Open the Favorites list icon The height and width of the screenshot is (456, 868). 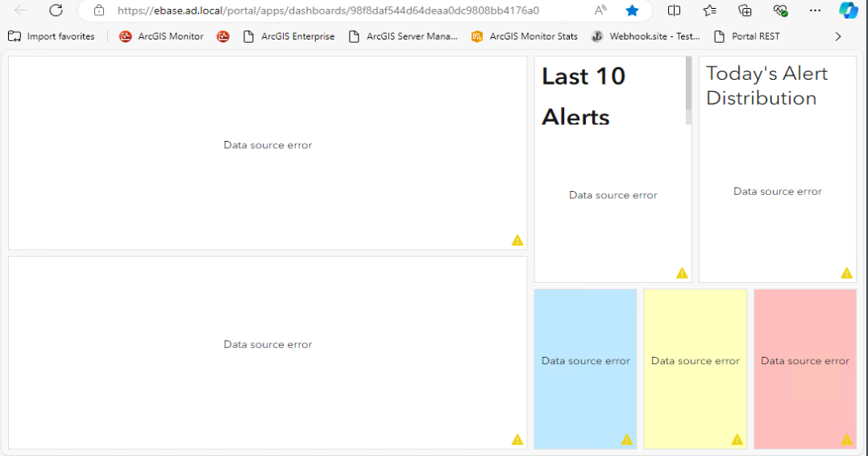[710, 10]
